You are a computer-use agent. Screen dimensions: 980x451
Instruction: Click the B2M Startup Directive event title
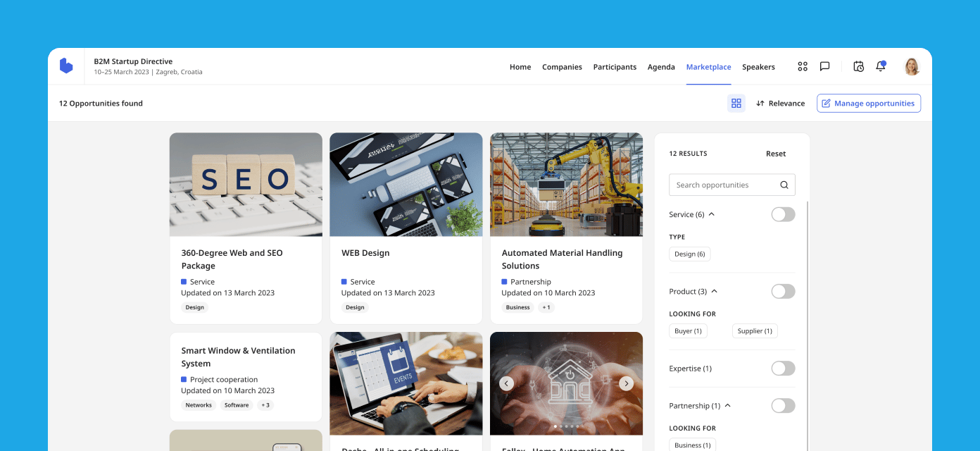pos(133,61)
